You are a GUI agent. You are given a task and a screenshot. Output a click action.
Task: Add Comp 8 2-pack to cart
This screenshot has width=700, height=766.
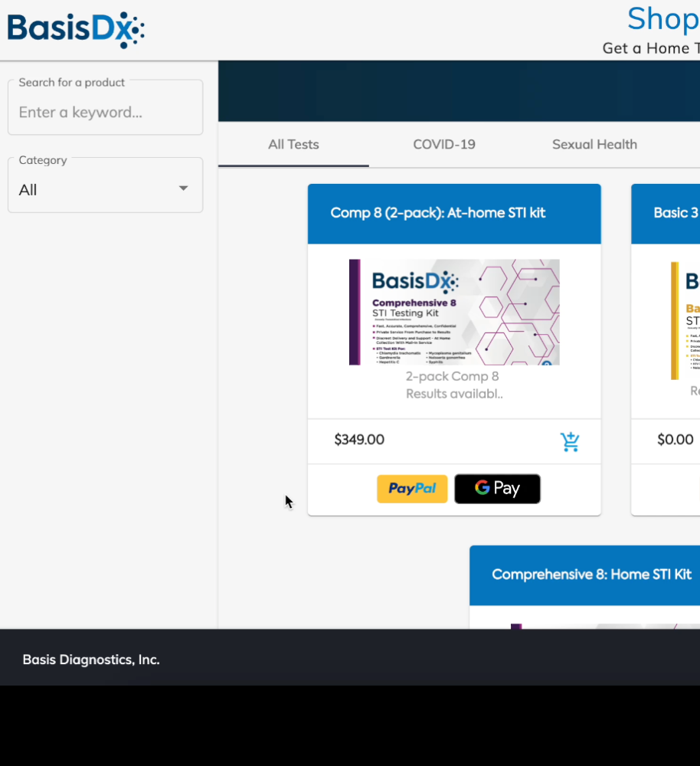tap(570, 441)
